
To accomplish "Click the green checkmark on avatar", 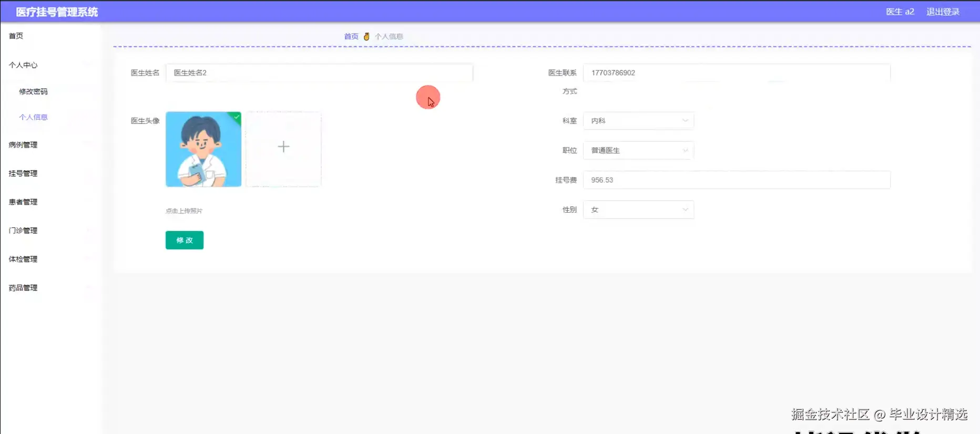I will 237,117.
